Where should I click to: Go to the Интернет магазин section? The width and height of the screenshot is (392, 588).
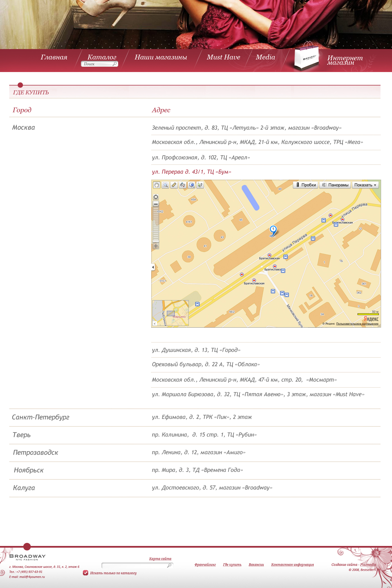pos(345,60)
